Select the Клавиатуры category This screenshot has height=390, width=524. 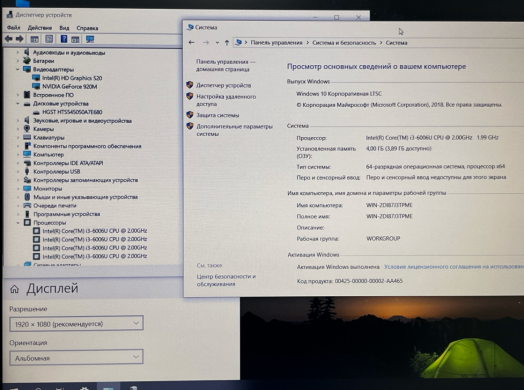click(49, 137)
